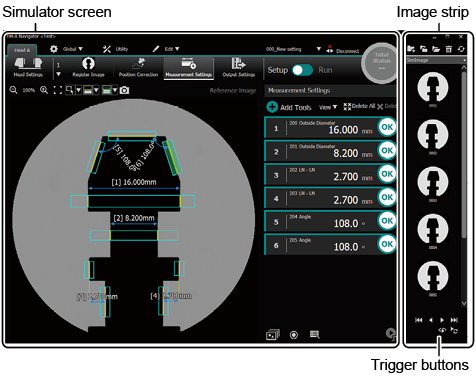The image size is (476, 377).
Task: Click the zoom in magnifier
Action: click(x=44, y=90)
